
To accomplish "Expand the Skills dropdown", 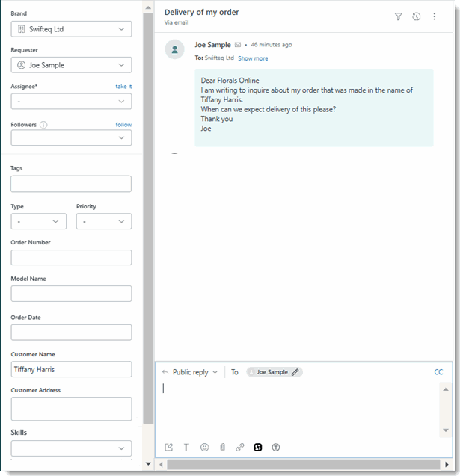I will [x=71, y=448].
